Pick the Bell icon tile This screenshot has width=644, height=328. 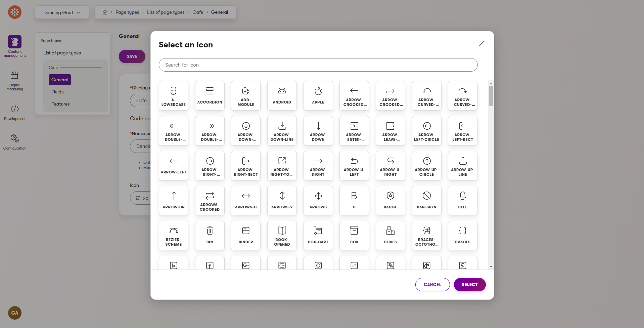(x=463, y=201)
